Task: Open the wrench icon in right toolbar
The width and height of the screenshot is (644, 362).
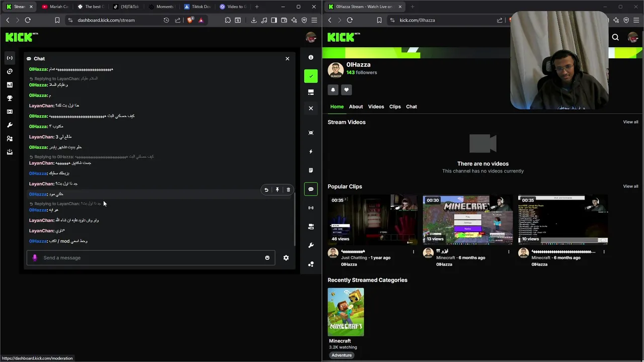Action: [x=311, y=245]
